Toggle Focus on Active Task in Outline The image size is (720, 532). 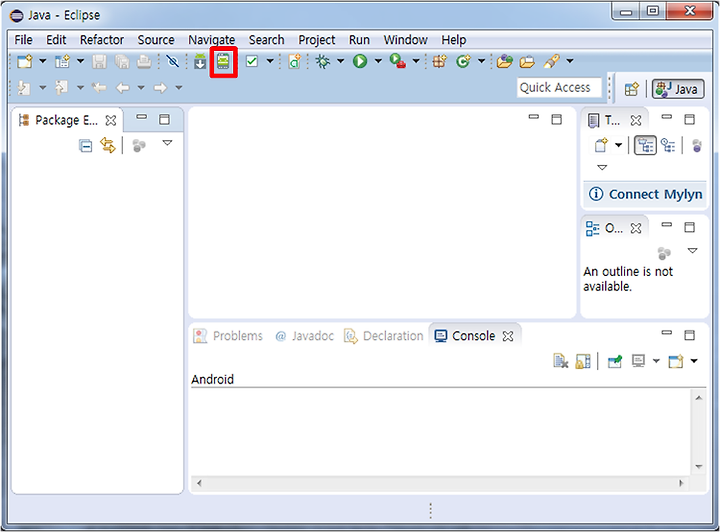click(664, 253)
